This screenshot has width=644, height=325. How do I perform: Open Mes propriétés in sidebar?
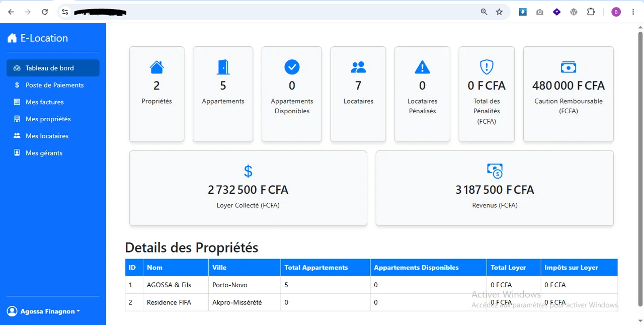(x=53, y=119)
